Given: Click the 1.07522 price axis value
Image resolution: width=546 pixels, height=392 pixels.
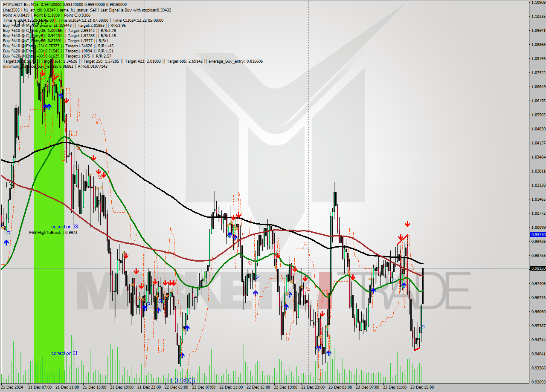Looking at the screenshot, I should coord(539,73).
